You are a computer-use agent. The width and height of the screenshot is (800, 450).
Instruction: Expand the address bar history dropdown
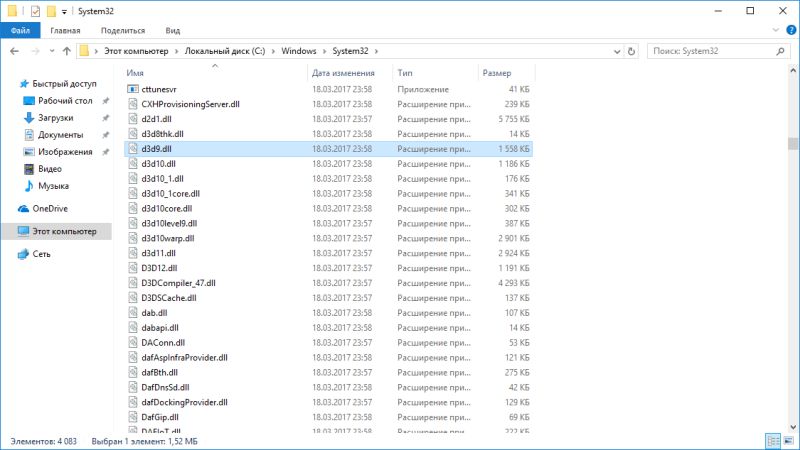(x=617, y=51)
